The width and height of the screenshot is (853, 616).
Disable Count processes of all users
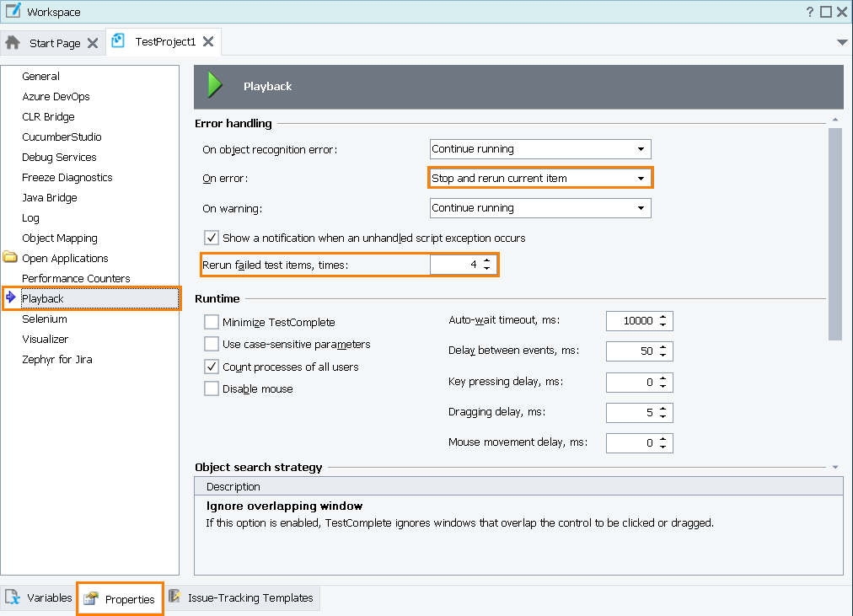tap(212, 367)
